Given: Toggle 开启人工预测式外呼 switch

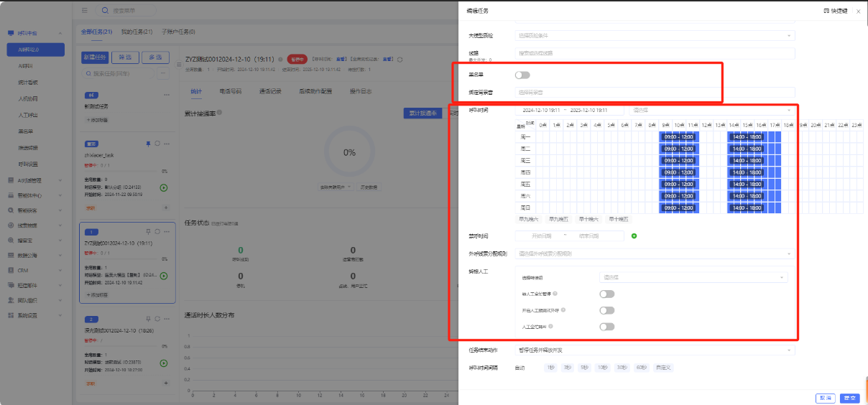Looking at the screenshot, I should click(606, 310).
